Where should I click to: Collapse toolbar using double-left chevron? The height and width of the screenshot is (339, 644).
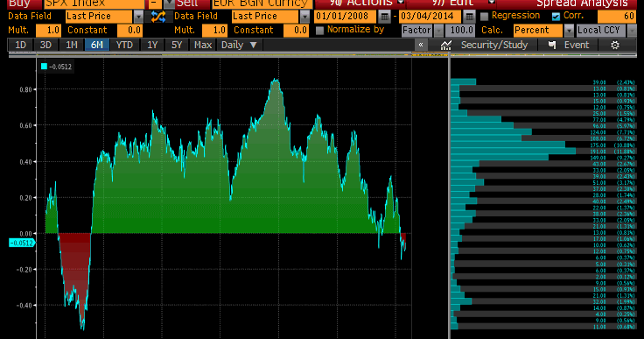pos(421,45)
